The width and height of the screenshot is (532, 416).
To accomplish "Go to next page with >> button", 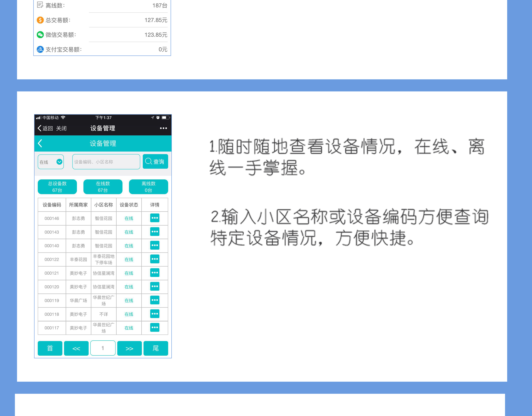I will (129, 348).
